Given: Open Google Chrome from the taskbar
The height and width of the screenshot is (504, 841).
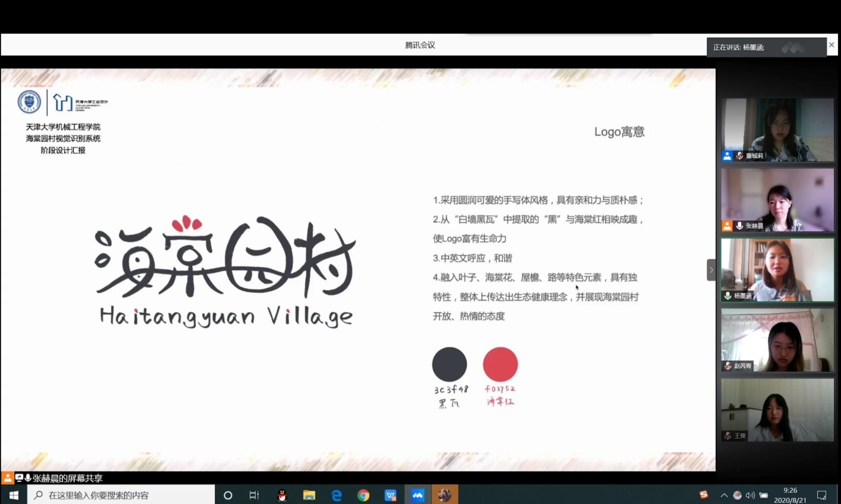Looking at the screenshot, I should (x=363, y=495).
